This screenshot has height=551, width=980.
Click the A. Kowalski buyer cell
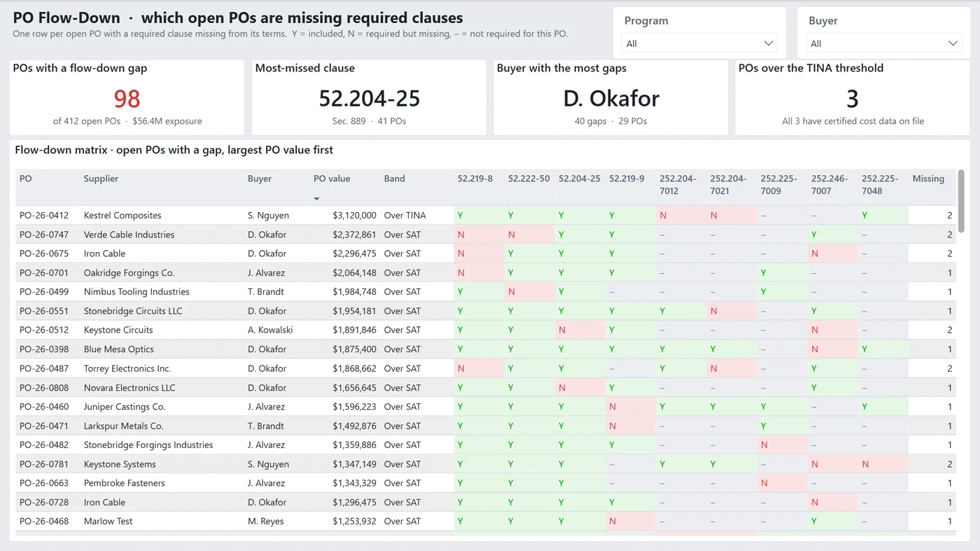(x=270, y=330)
